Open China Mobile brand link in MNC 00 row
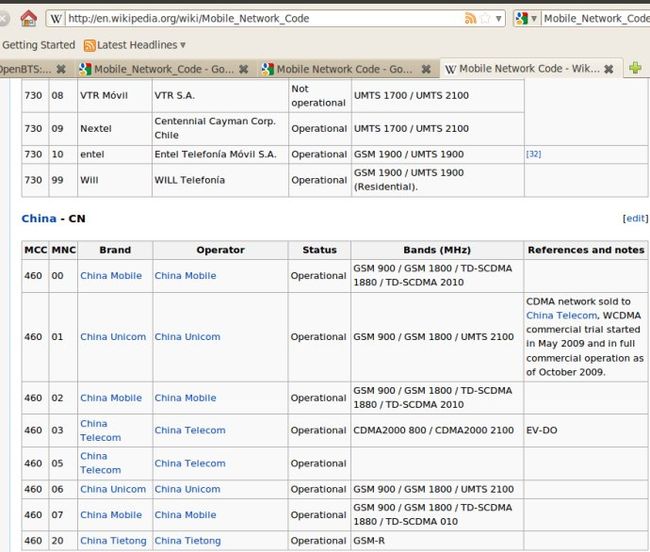 point(111,276)
